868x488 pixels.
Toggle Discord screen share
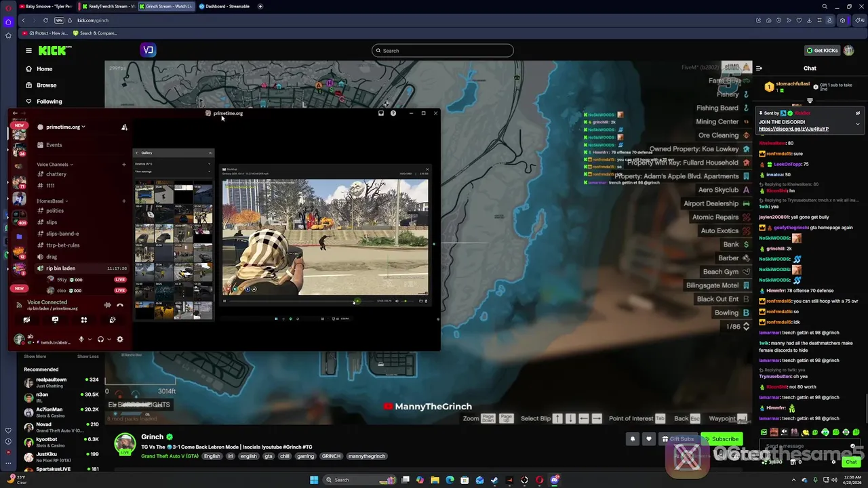[55, 320]
